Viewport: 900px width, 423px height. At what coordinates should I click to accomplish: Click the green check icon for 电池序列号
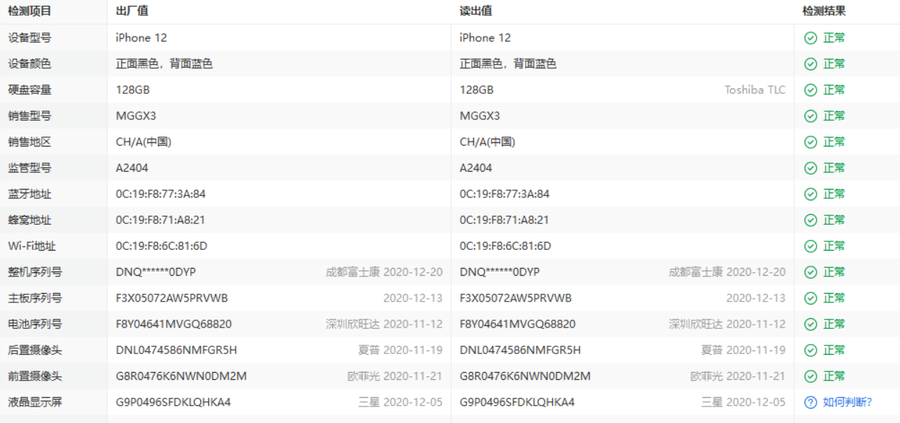pyautogui.click(x=810, y=324)
